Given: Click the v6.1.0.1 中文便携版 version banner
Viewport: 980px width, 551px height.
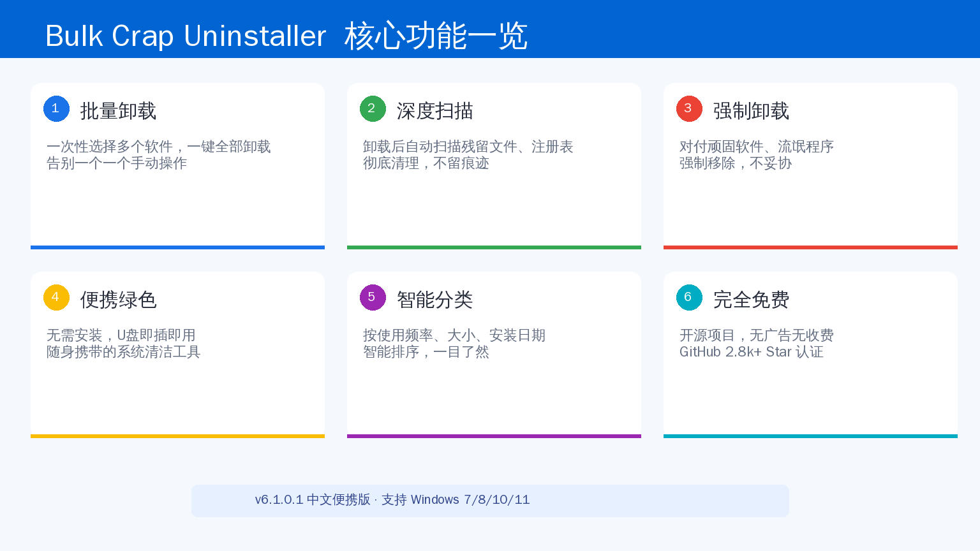Looking at the screenshot, I should point(490,501).
